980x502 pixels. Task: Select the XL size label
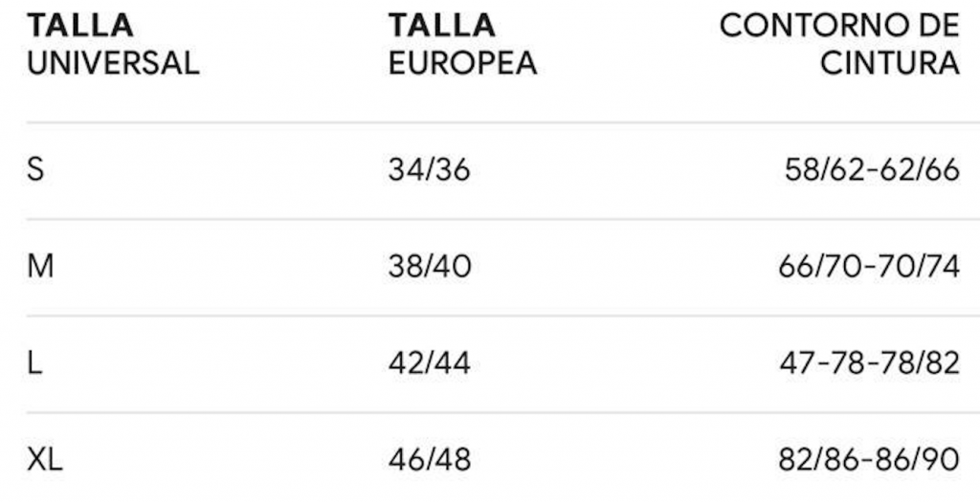coord(45,460)
